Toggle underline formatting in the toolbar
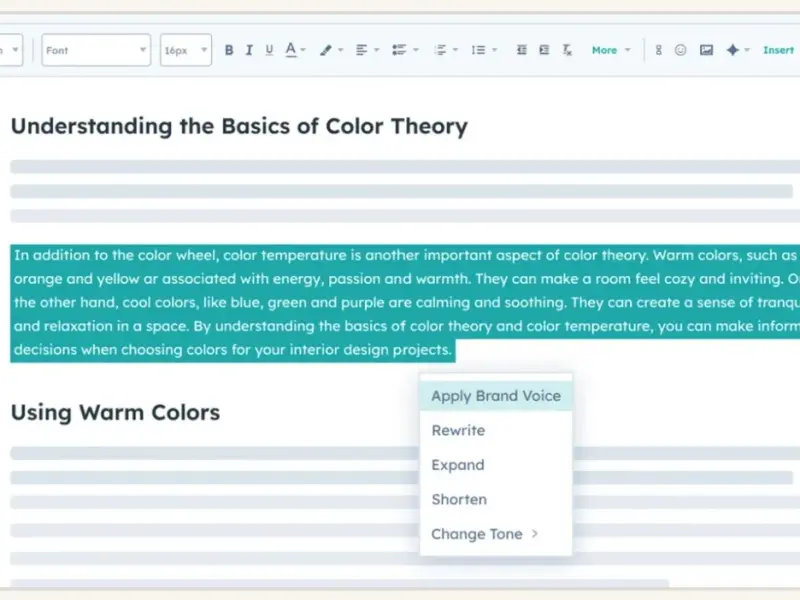Viewport: 800px width, 600px height. click(x=269, y=50)
